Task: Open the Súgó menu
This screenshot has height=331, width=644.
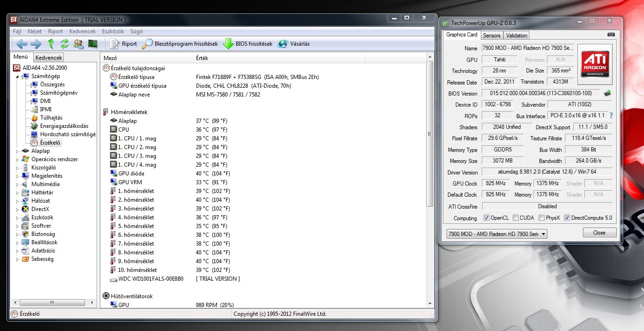Action: pyautogui.click(x=136, y=31)
